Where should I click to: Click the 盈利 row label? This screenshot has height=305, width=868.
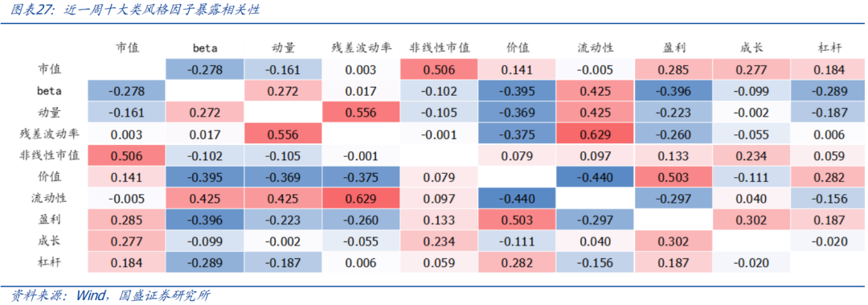pyautogui.click(x=49, y=220)
